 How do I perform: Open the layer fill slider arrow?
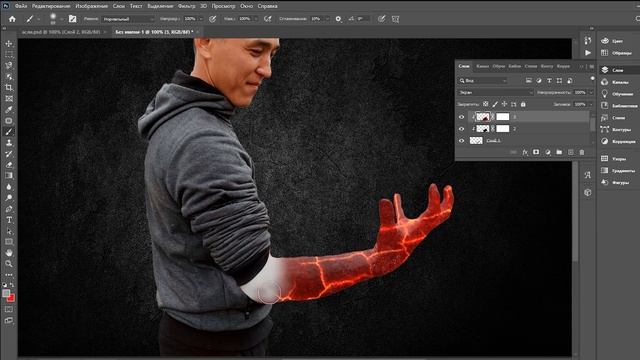tap(591, 104)
